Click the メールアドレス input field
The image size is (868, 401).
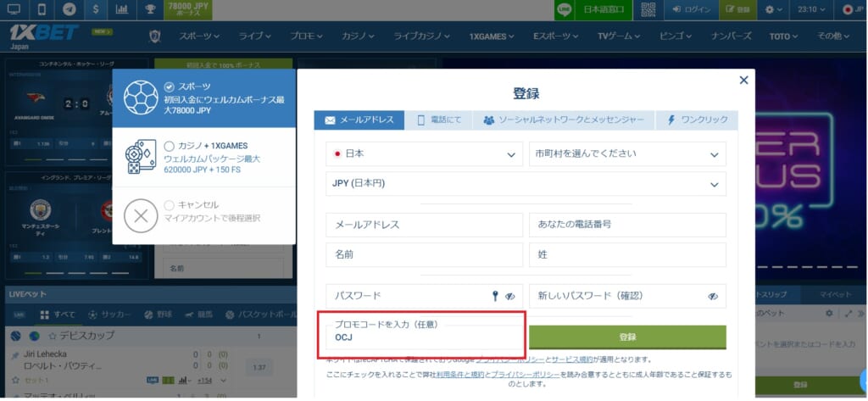click(424, 225)
